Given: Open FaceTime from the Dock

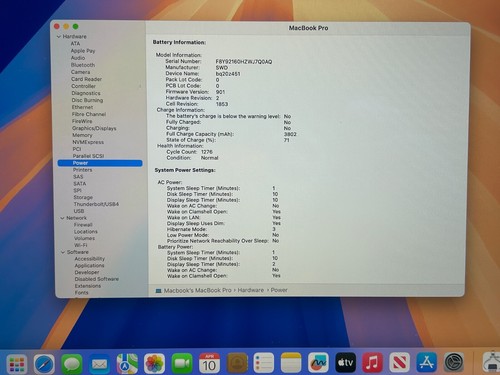Looking at the screenshot, I should (x=182, y=364).
